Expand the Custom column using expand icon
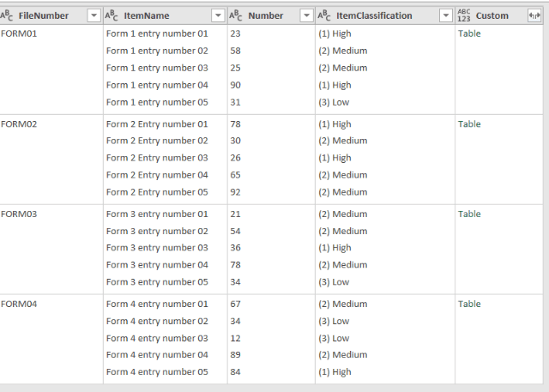This screenshot has height=392, width=549. pos(534,15)
